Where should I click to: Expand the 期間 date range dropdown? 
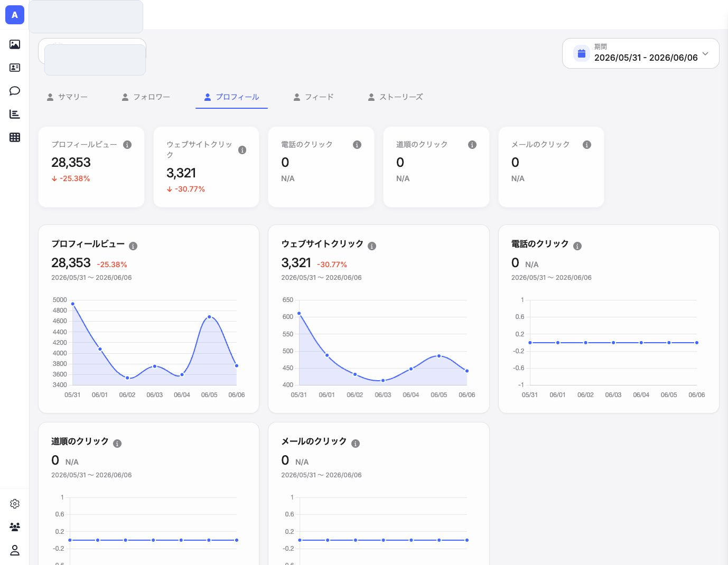pyautogui.click(x=640, y=53)
